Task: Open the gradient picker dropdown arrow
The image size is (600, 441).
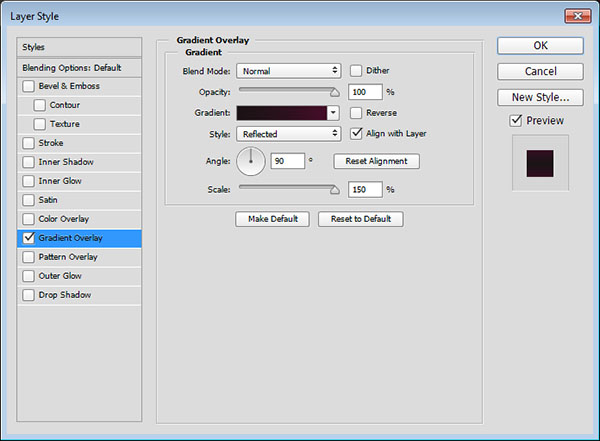Action: tap(335, 114)
